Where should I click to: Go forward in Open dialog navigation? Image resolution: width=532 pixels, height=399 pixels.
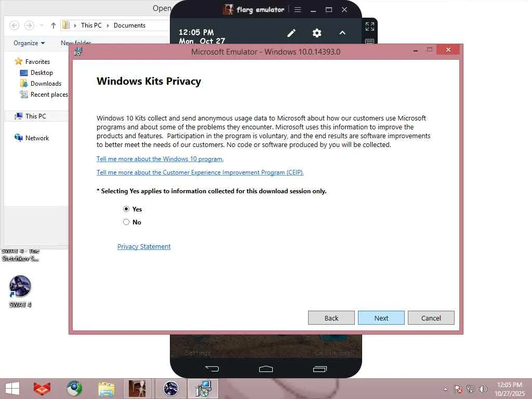point(29,25)
